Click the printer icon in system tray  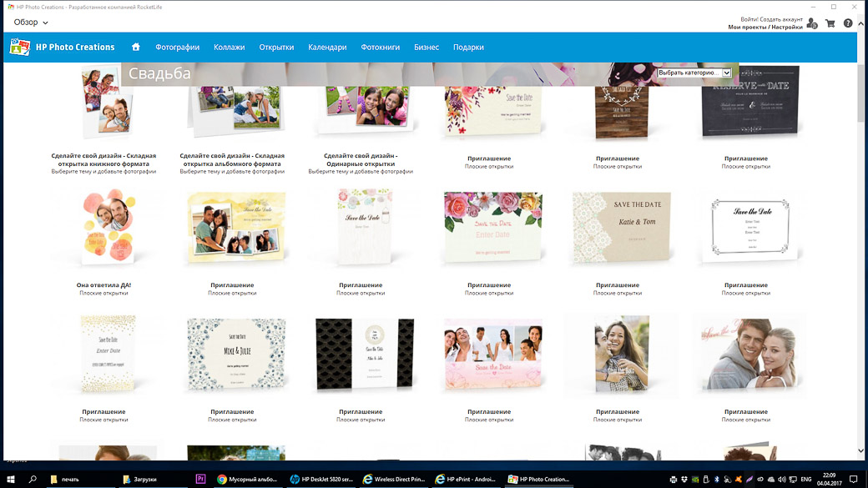coord(674,480)
